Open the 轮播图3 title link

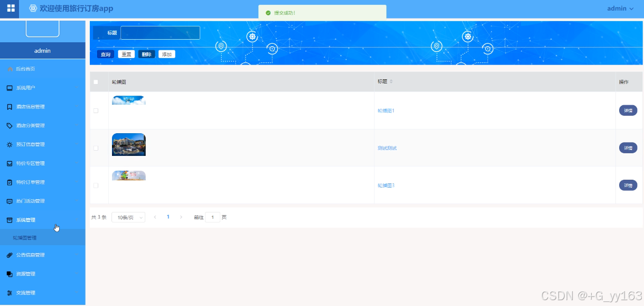(x=386, y=186)
